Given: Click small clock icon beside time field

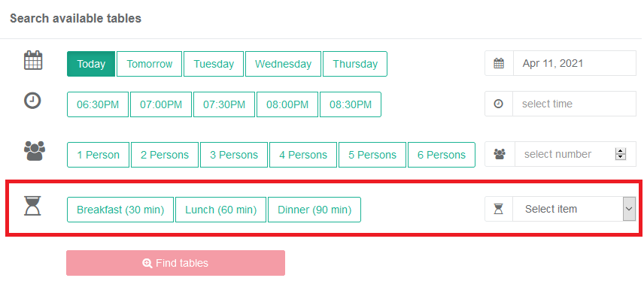Looking at the screenshot, I should [x=498, y=104].
